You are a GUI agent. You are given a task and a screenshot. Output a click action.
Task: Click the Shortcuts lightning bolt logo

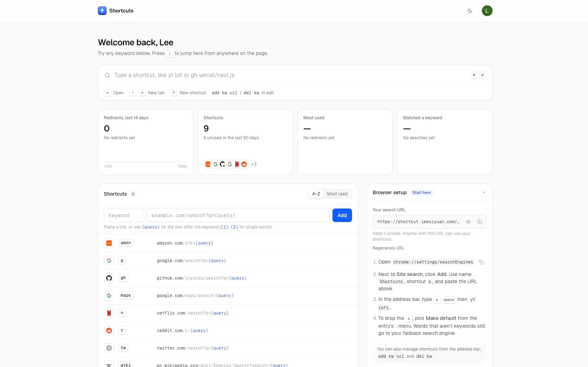click(102, 11)
